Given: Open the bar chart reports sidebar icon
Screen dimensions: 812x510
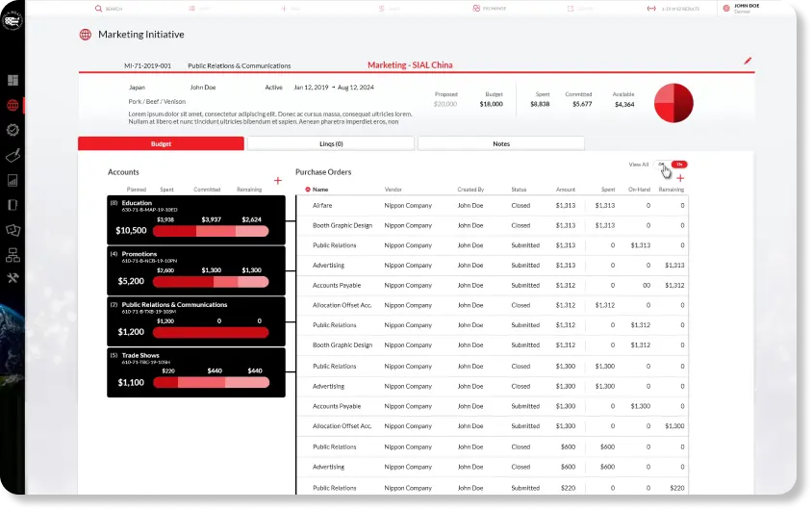Looking at the screenshot, I should tap(13, 180).
